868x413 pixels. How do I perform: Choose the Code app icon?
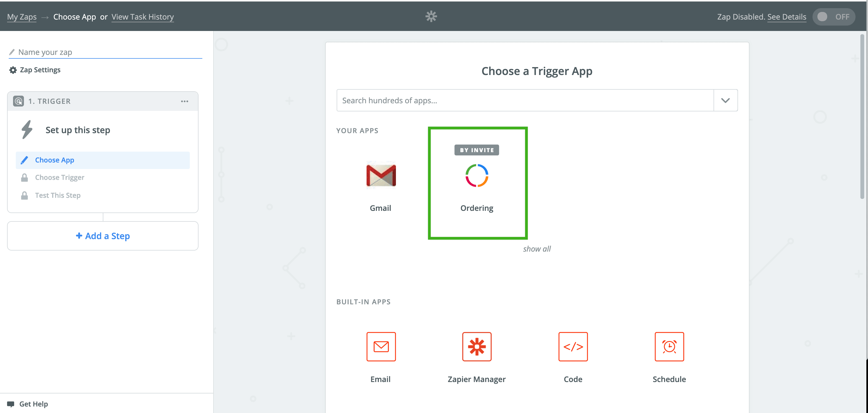[572, 346]
